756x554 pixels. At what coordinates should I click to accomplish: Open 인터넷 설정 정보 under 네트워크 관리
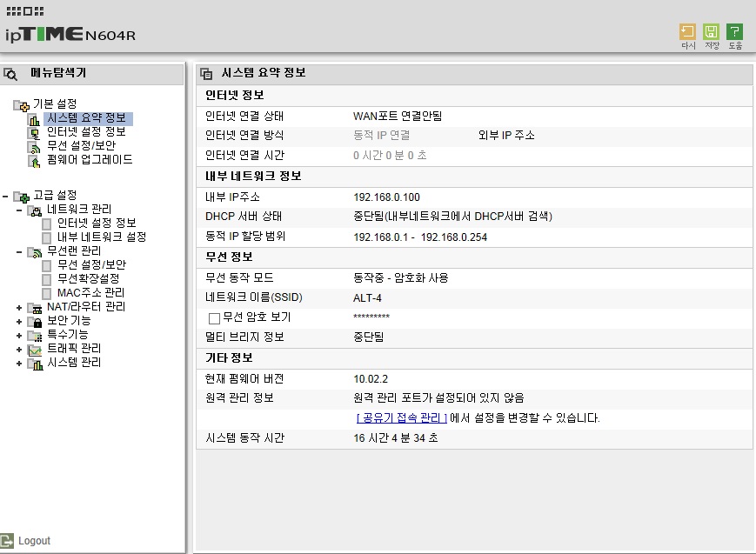pyautogui.click(x=97, y=223)
